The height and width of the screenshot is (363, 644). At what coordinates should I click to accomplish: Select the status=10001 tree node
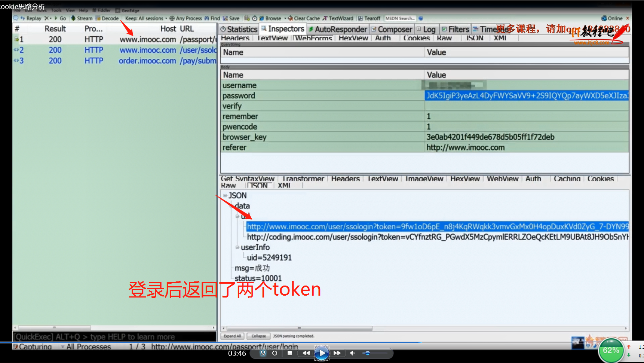258,278
